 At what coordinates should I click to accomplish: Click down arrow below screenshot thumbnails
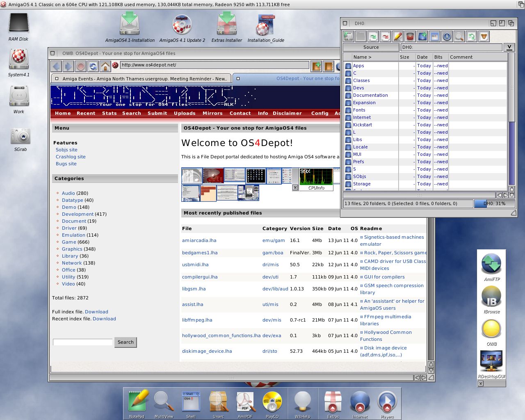(295, 187)
